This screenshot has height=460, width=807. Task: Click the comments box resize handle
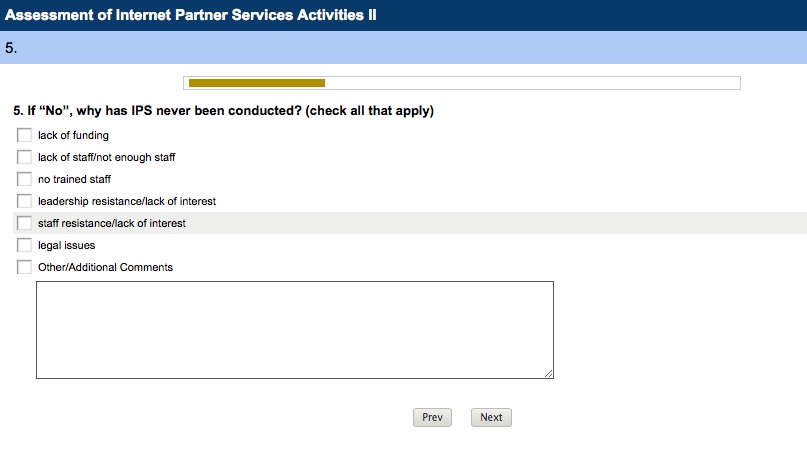(549, 374)
